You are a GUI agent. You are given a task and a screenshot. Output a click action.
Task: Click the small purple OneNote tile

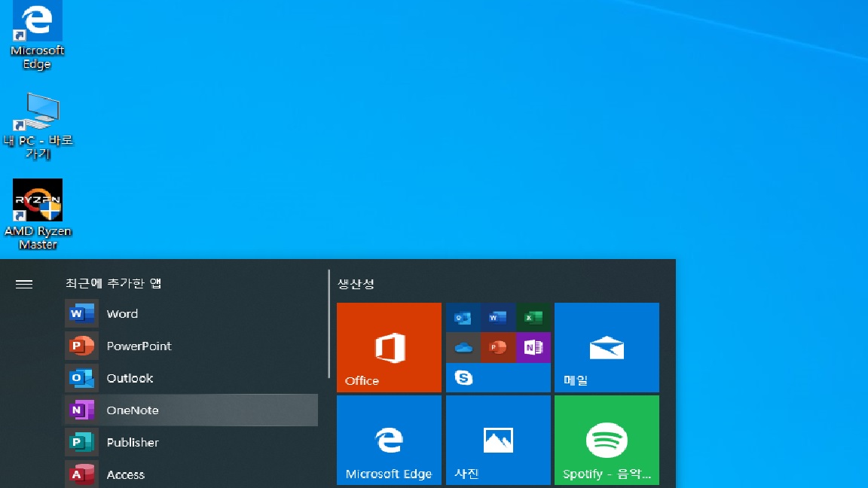533,347
